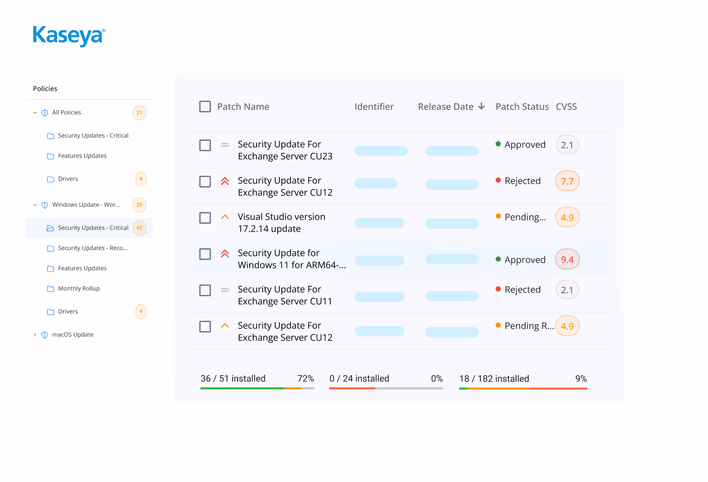Click folder icon beside Features Updates under All Policies
The image size is (708, 482).
tap(51, 156)
